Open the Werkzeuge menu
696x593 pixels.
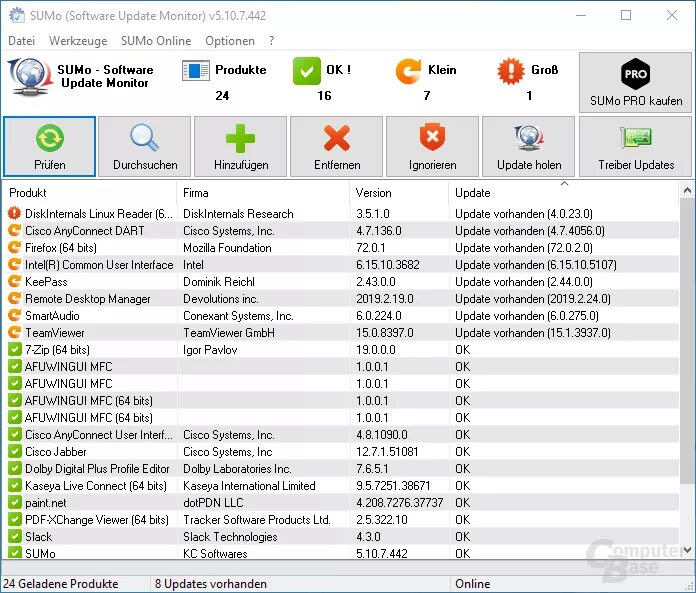78,41
